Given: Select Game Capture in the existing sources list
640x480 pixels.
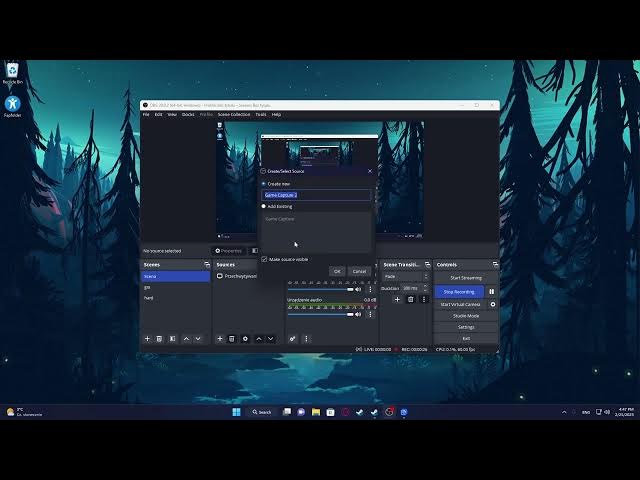Looking at the screenshot, I should pos(280,219).
